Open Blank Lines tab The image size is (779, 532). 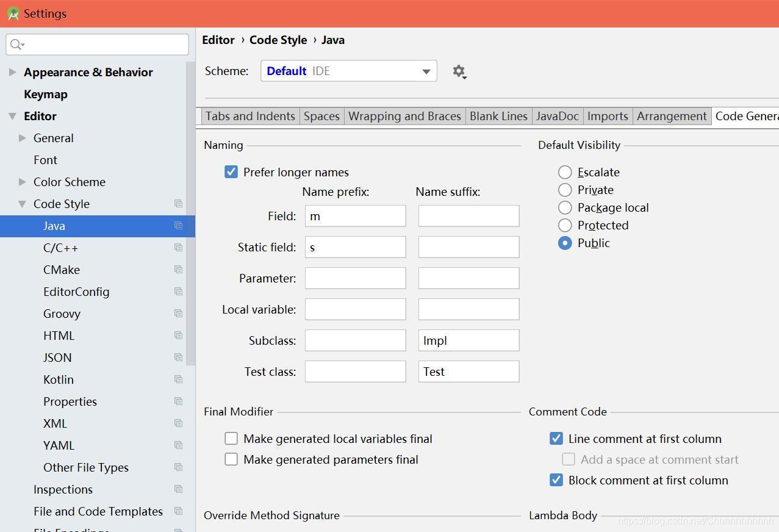pos(498,116)
